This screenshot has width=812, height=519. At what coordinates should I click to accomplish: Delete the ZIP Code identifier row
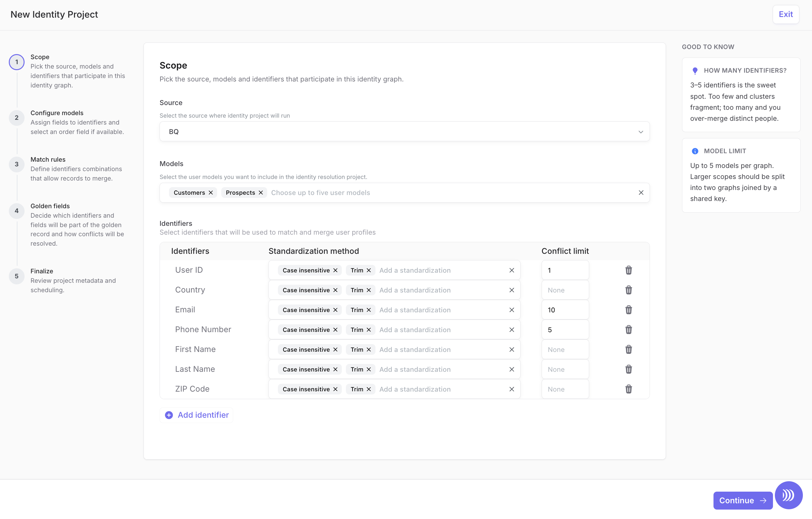click(629, 389)
